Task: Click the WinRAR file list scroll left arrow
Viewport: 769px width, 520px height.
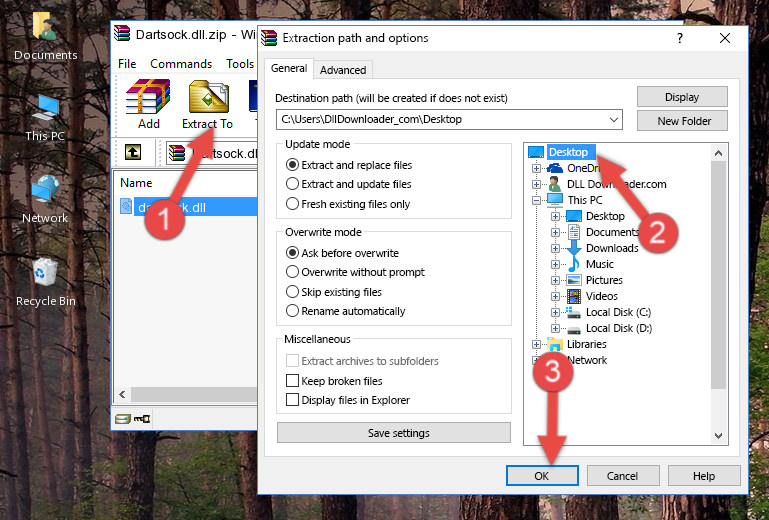Action: (122, 394)
